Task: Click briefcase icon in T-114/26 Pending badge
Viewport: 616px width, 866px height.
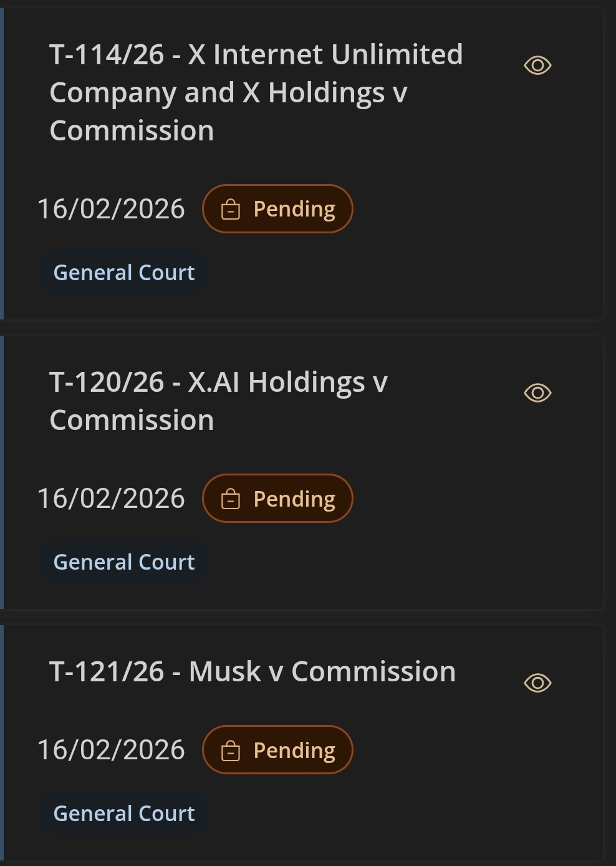Action: pyautogui.click(x=231, y=210)
